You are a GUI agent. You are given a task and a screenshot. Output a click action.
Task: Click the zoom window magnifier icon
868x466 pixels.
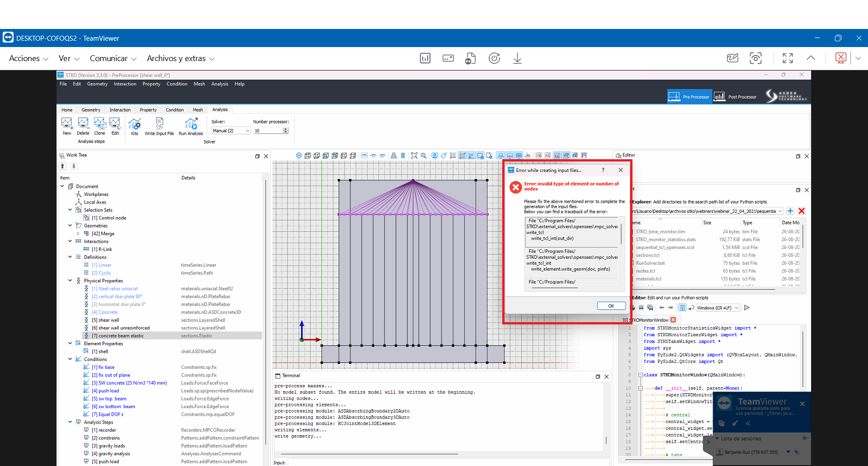click(424, 156)
